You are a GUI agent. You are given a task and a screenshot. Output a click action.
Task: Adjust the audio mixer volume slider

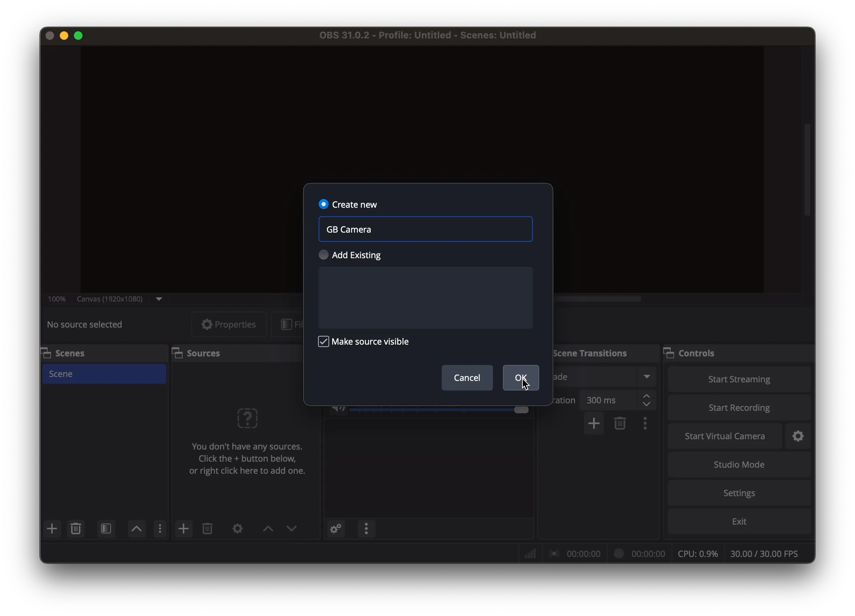[x=521, y=410]
